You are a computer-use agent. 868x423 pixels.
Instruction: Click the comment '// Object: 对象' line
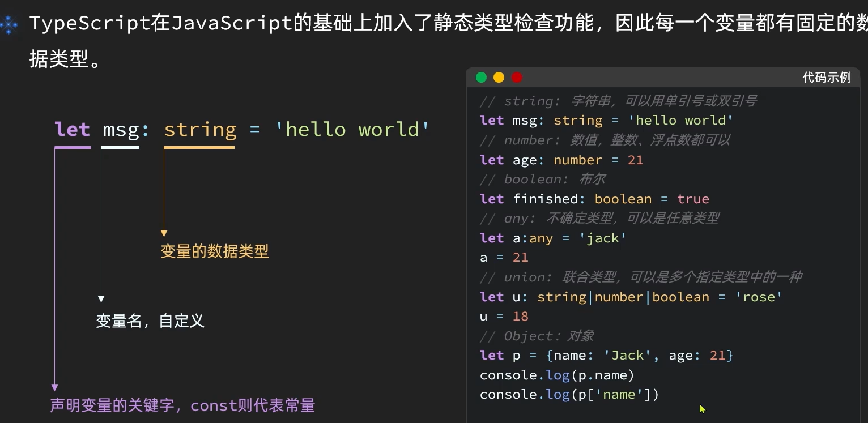point(537,336)
